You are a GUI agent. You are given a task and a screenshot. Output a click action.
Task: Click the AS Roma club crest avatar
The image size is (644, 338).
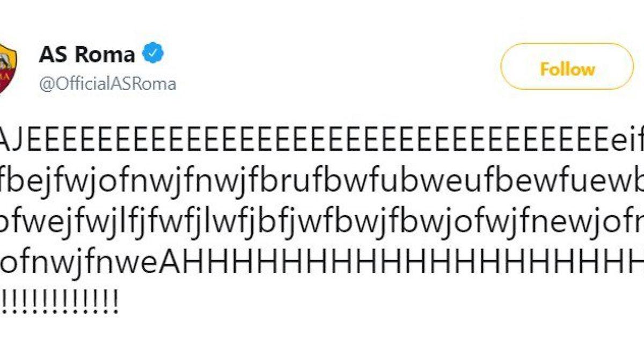(x=8, y=69)
